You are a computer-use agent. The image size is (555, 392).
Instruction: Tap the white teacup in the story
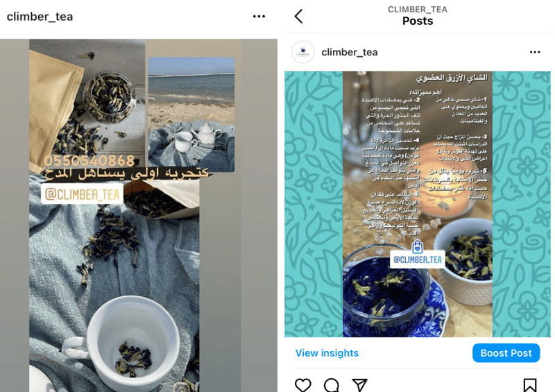click(129, 342)
